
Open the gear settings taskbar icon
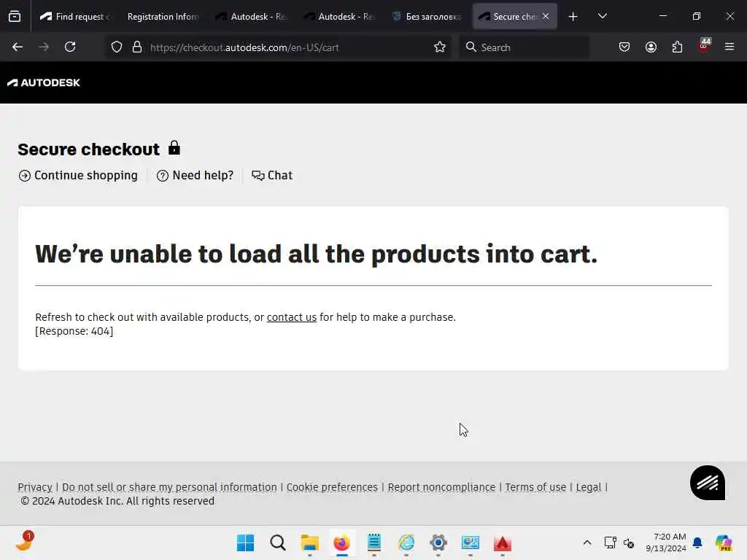point(438,542)
